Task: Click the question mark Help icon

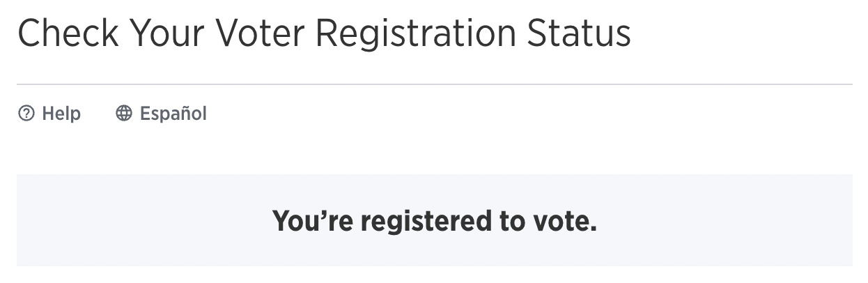Action: click(26, 113)
